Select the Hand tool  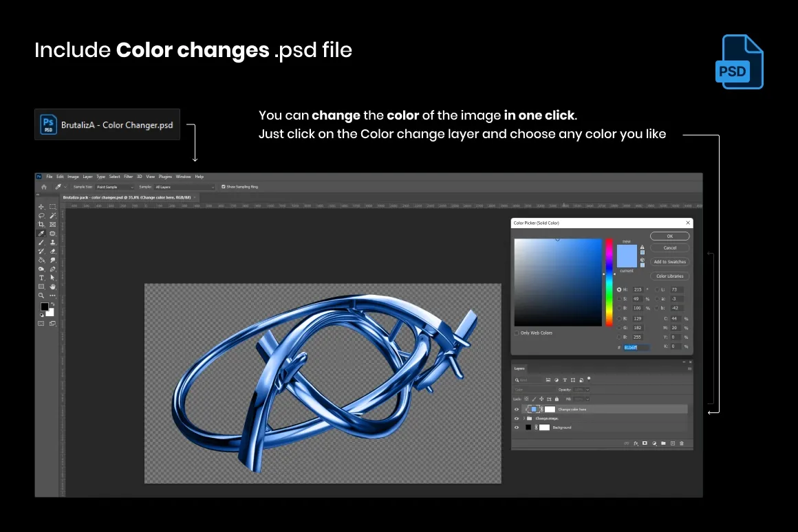52,287
